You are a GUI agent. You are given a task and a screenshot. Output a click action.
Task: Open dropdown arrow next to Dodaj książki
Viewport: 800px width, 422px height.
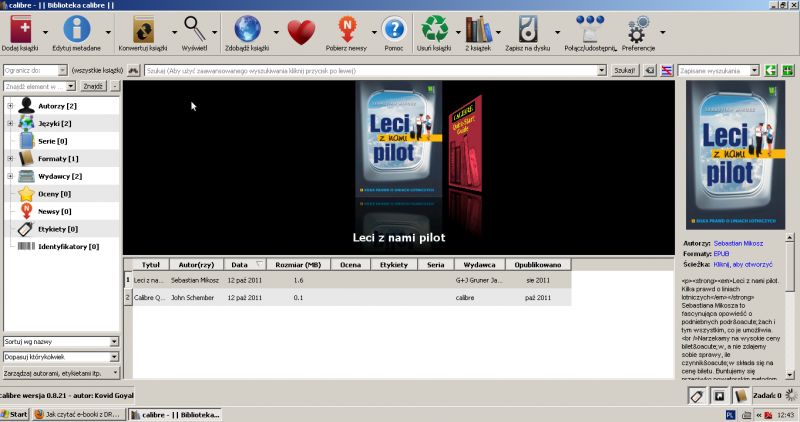tap(45, 32)
